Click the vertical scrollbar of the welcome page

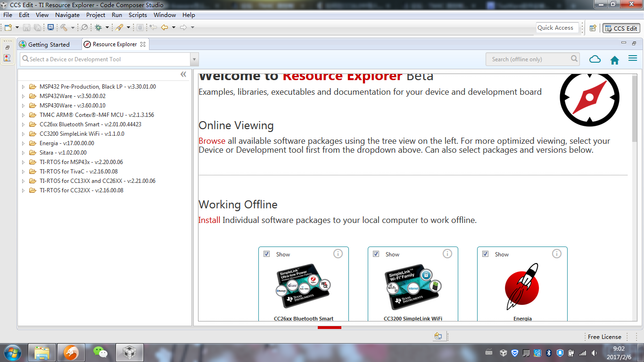pyautogui.click(x=635, y=108)
